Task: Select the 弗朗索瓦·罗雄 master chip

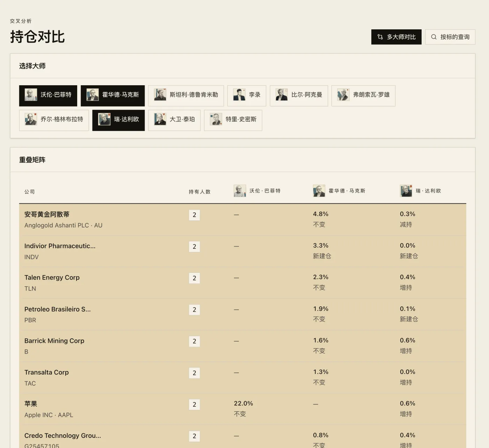Action: (363, 96)
